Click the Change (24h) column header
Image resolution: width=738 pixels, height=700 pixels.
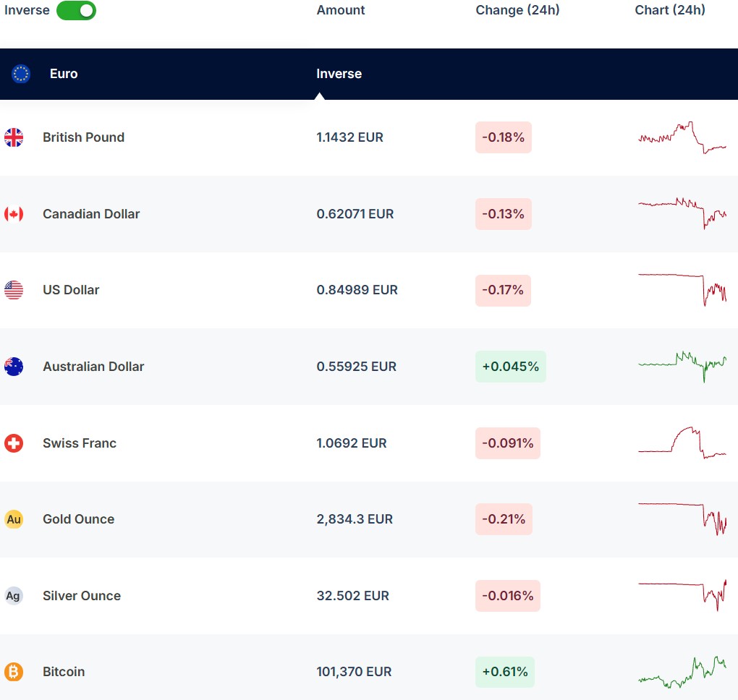pyautogui.click(x=517, y=10)
